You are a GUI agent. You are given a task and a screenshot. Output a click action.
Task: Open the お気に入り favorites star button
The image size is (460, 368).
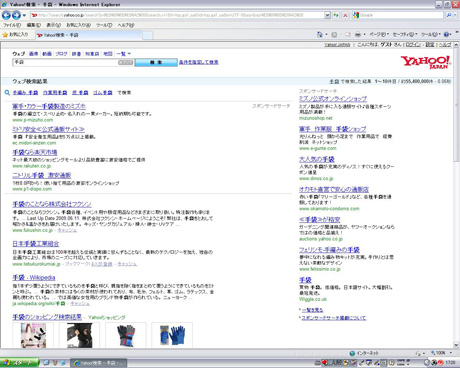coord(15,34)
